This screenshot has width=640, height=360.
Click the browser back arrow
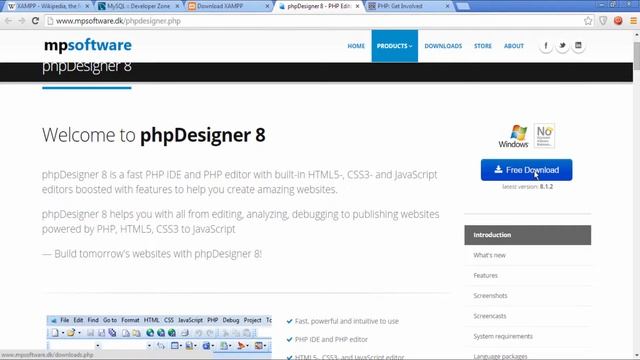pyautogui.click(x=9, y=21)
